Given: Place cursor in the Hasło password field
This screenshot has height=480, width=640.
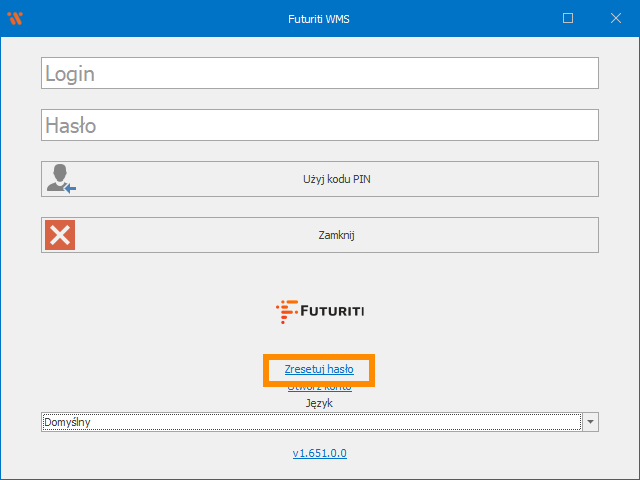Looking at the screenshot, I should [320, 125].
